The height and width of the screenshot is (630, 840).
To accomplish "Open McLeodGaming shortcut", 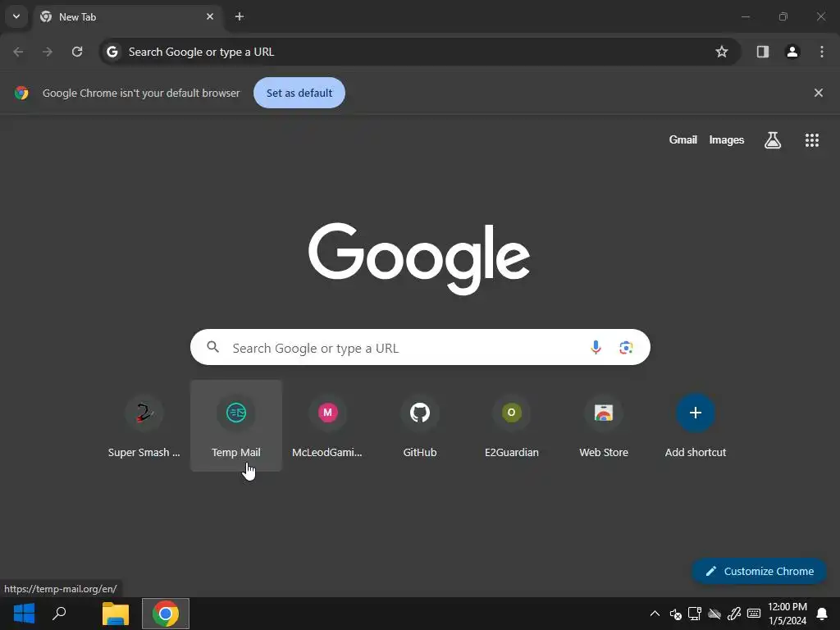I will (x=328, y=426).
